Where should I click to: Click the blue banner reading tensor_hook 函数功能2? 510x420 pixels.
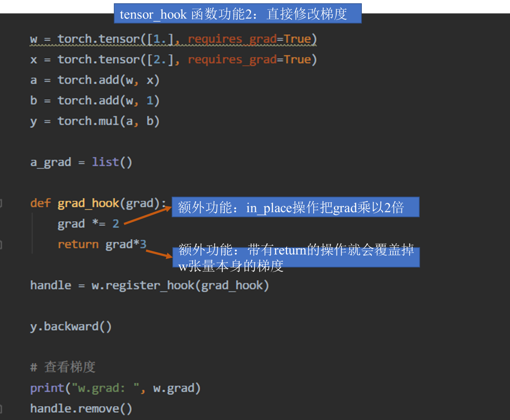click(x=237, y=14)
